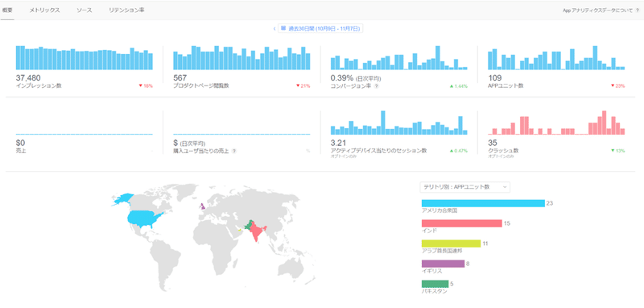Click the help question mark next to App アナリティクスデータについて
This screenshot has width=644, height=308.
(x=637, y=10)
